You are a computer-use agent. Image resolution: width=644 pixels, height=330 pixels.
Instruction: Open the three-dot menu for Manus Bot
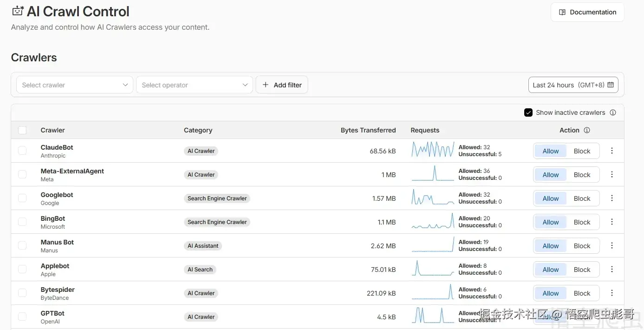pyautogui.click(x=612, y=245)
